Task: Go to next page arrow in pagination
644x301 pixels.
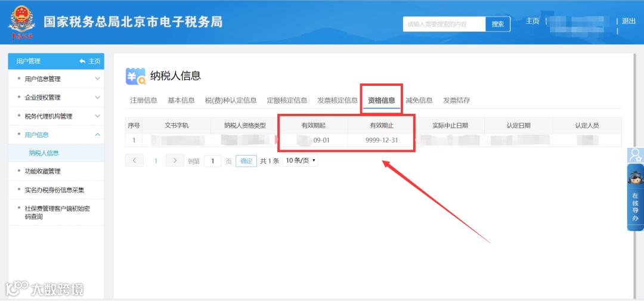Action: 175,160
